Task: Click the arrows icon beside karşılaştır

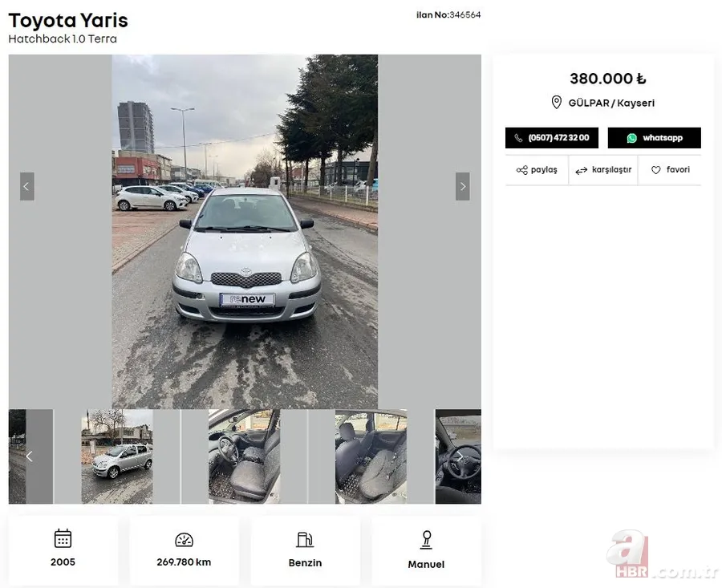Action: pos(580,169)
